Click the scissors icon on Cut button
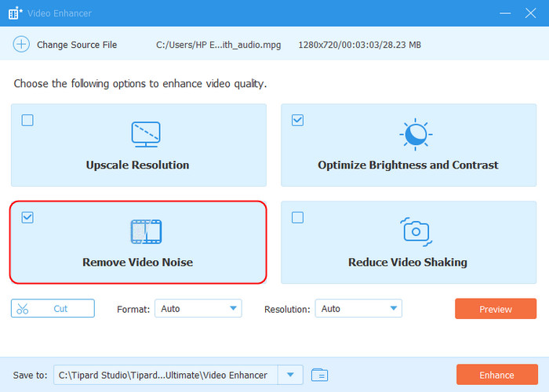The width and height of the screenshot is (549, 392). coord(23,309)
